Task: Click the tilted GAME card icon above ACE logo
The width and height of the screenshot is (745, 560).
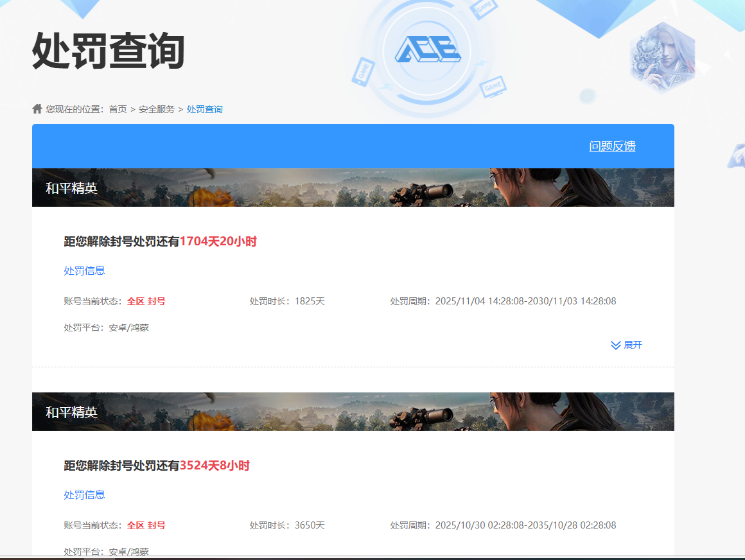Action: (483, 8)
